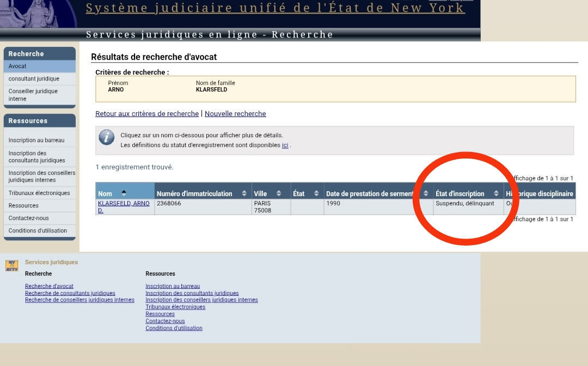Sort by Date de prestation de serment arrows

coord(426,194)
